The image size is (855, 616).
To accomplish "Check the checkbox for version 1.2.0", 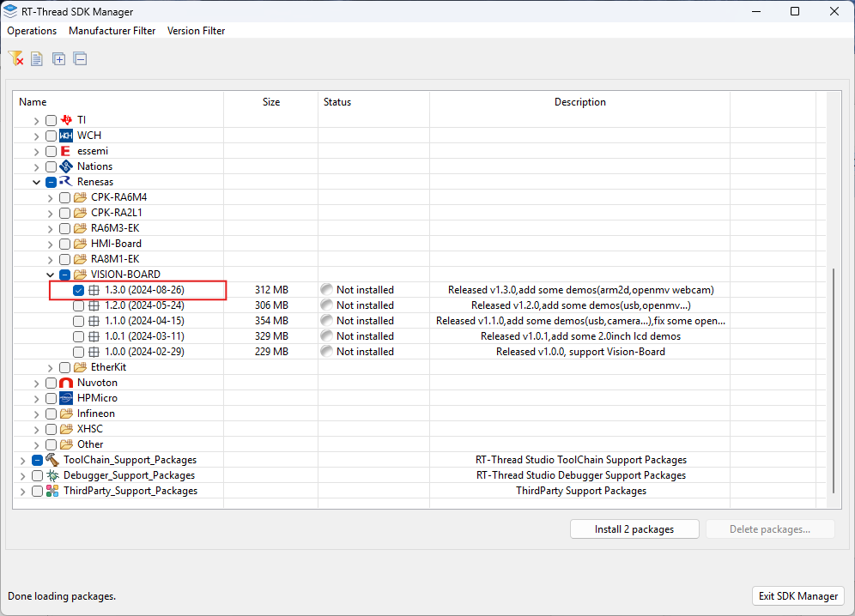I will 78,305.
